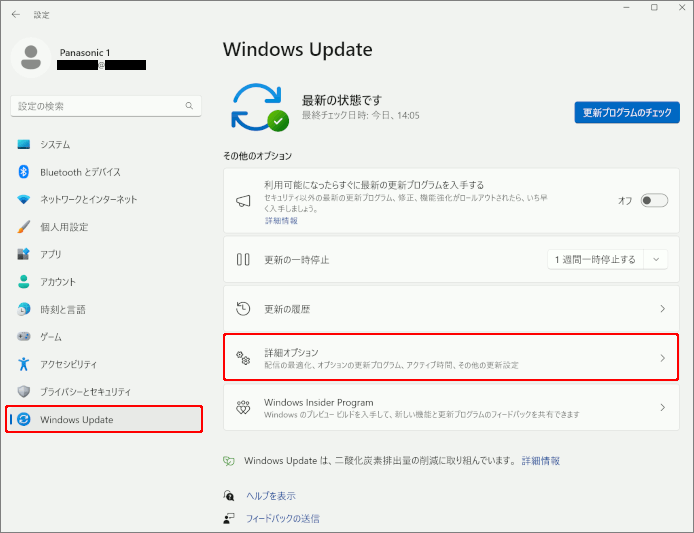Click the large update status sync icon
694x533 pixels.
pos(260,108)
